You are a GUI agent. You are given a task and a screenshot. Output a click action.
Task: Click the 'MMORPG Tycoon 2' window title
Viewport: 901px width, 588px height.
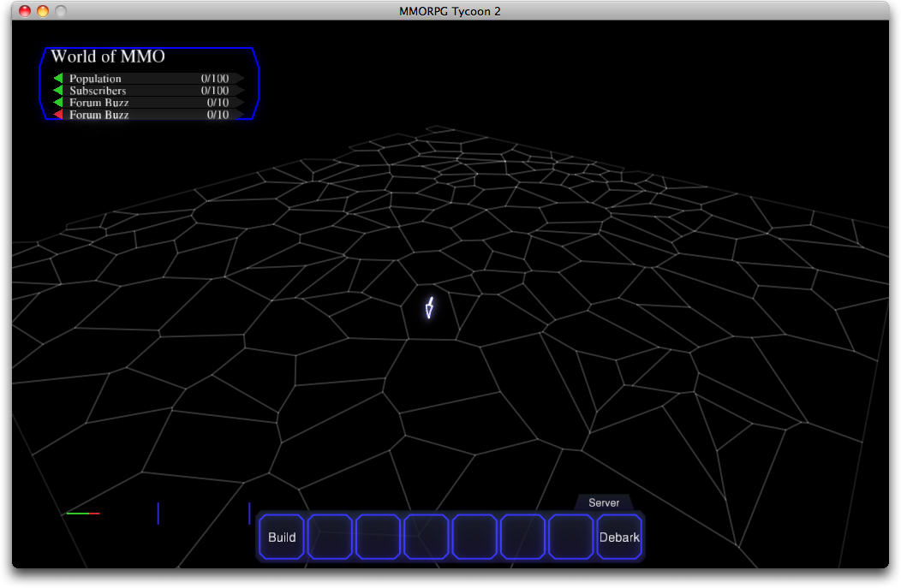point(450,11)
